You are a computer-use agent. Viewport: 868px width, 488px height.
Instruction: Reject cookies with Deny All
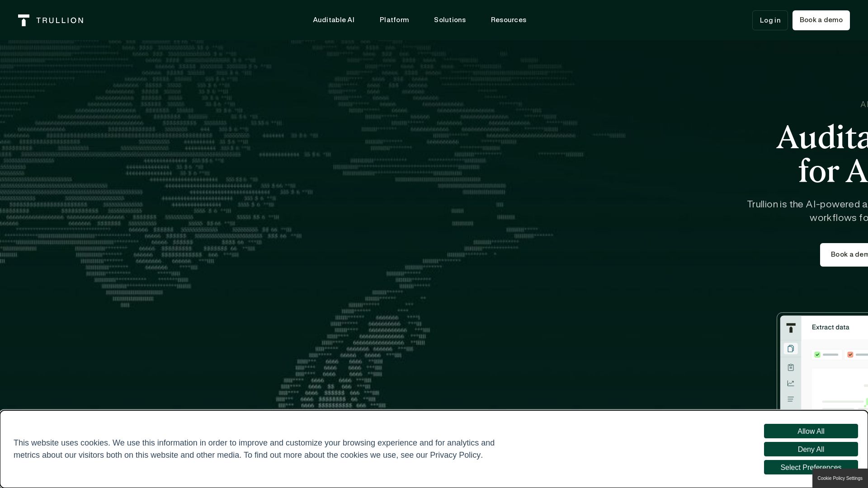[x=811, y=449]
